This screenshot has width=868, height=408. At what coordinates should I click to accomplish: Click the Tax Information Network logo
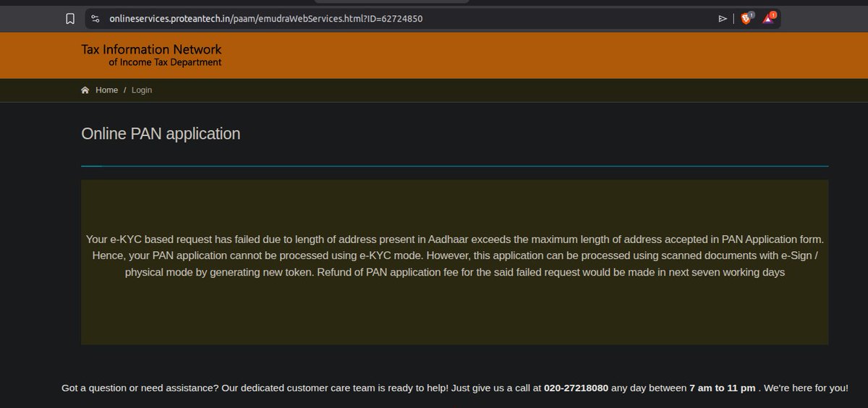click(151, 55)
